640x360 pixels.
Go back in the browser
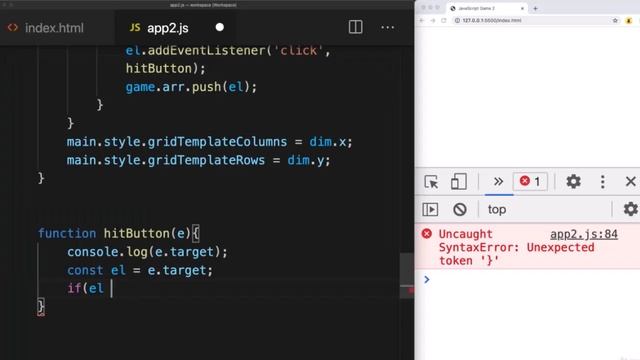422,20
